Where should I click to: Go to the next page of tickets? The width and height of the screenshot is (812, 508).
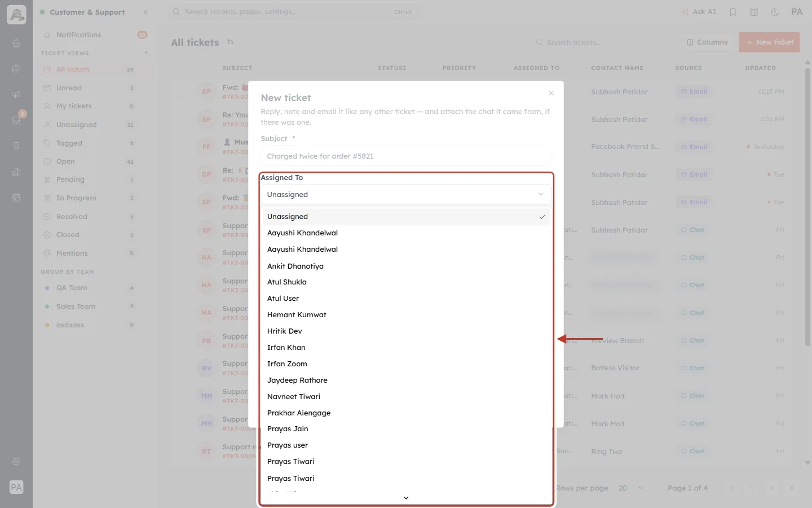(771, 488)
